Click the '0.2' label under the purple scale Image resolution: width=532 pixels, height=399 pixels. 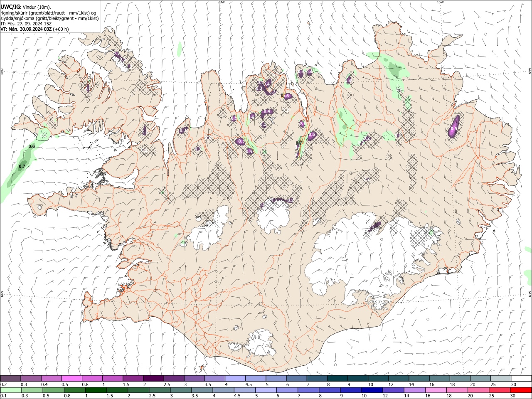[4, 384]
